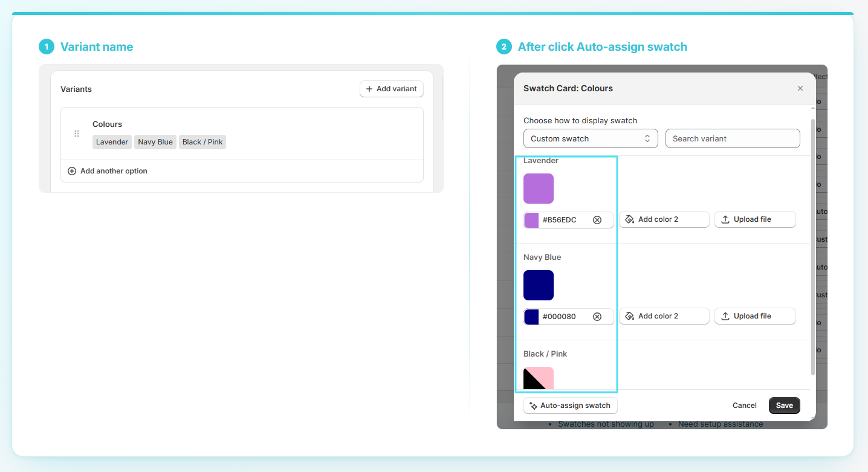This screenshot has width=868, height=472.
Task: Click the Add variant button
Action: 392,89
